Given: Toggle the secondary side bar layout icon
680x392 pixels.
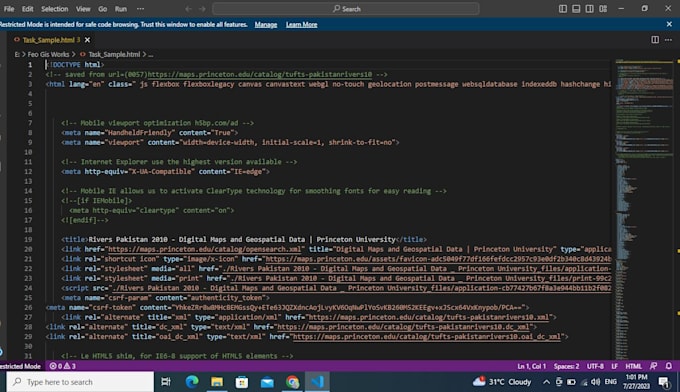Looking at the screenshot, I should tap(590, 9).
